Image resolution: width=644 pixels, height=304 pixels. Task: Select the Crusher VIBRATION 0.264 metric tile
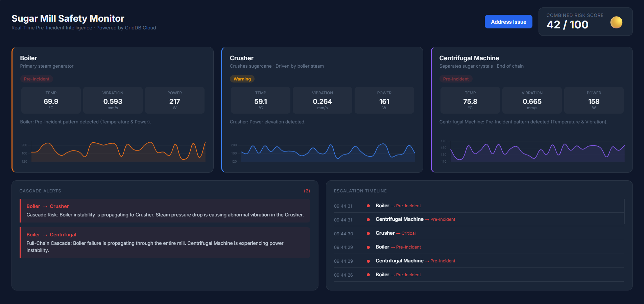point(322,100)
